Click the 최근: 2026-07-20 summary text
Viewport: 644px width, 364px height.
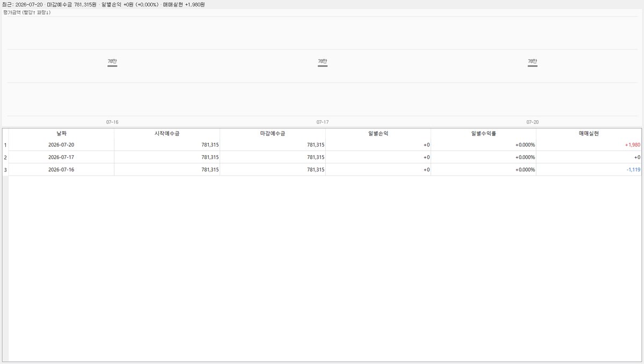[x=22, y=4]
